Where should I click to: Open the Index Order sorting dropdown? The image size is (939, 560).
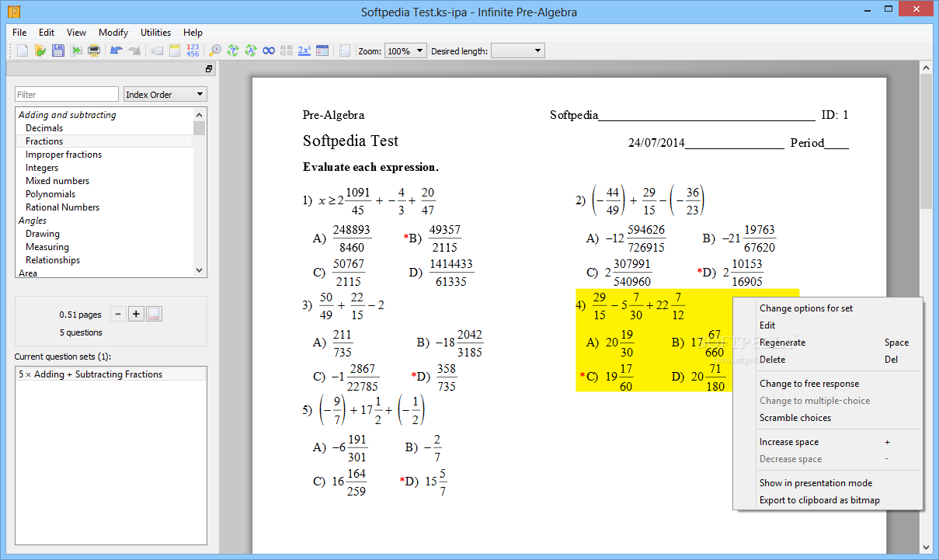[x=165, y=94]
